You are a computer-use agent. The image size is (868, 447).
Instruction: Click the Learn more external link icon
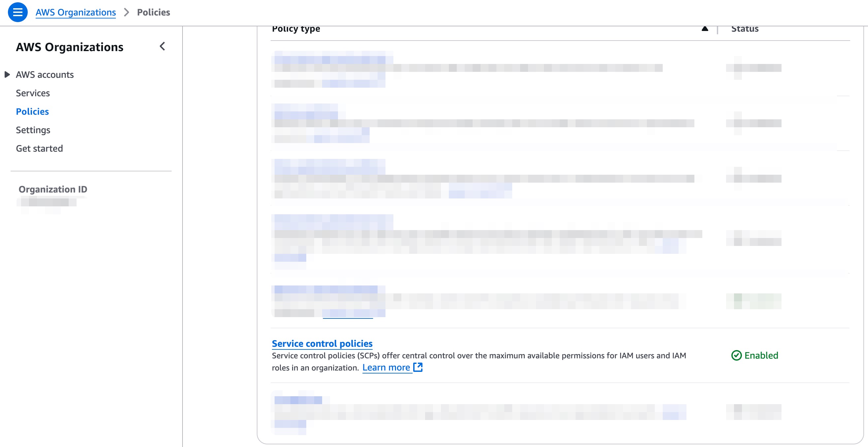pyautogui.click(x=418, y=367)
